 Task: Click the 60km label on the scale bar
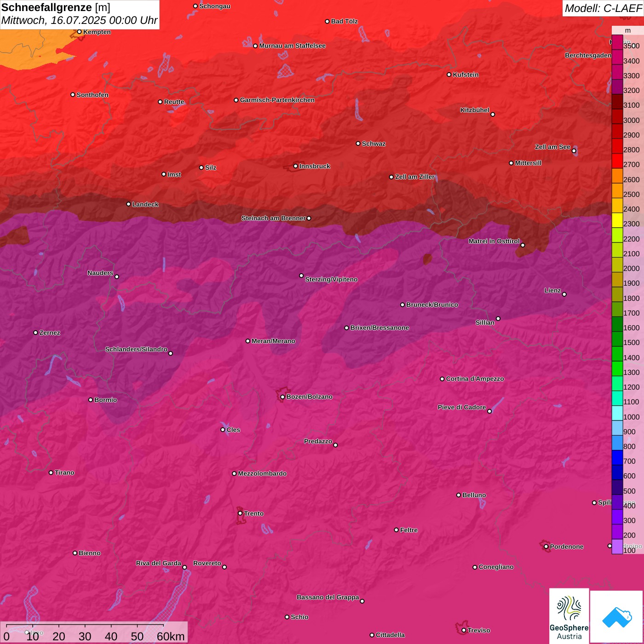coord(171,636)
